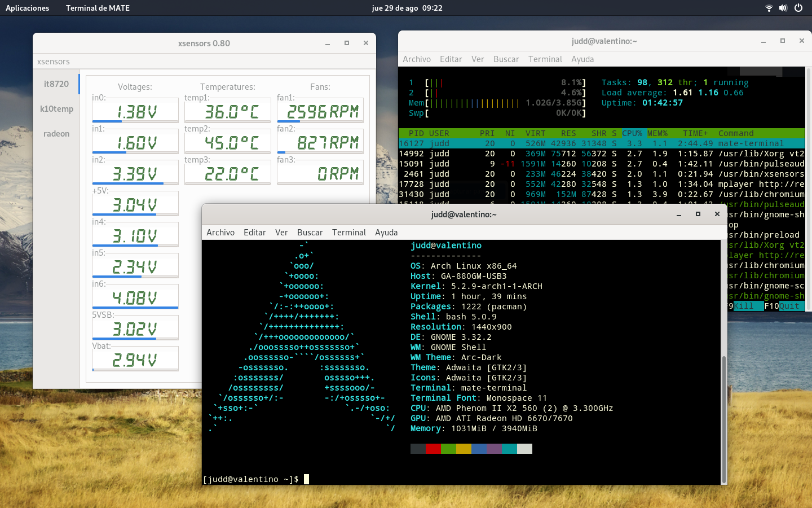Click the red color block in neofetch
Screen dimensions: 812x508
433,449
